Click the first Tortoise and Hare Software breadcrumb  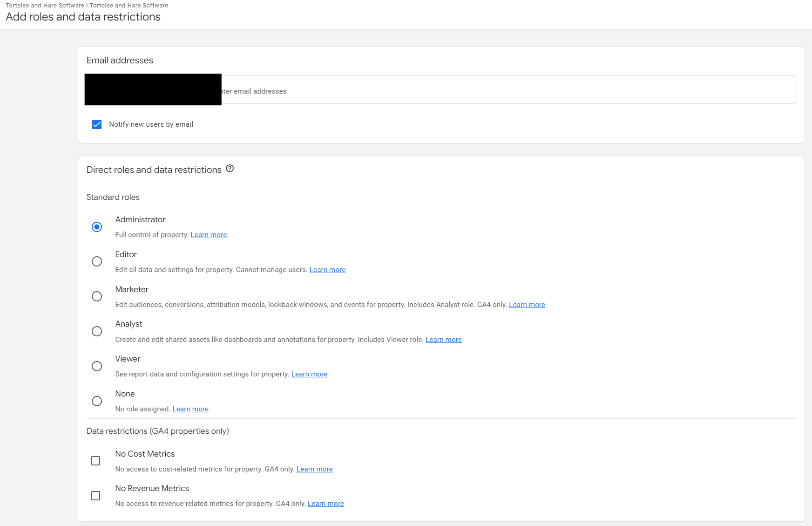(43, 5)
